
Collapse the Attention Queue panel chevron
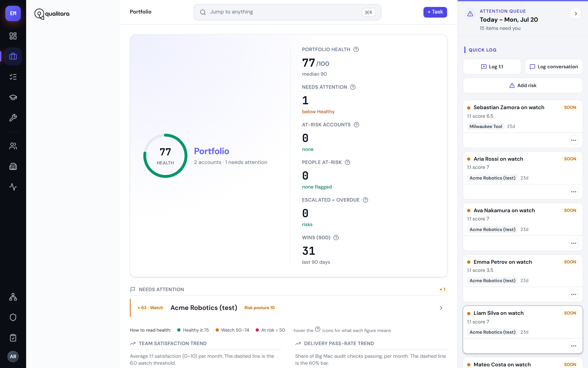(576, 14)
